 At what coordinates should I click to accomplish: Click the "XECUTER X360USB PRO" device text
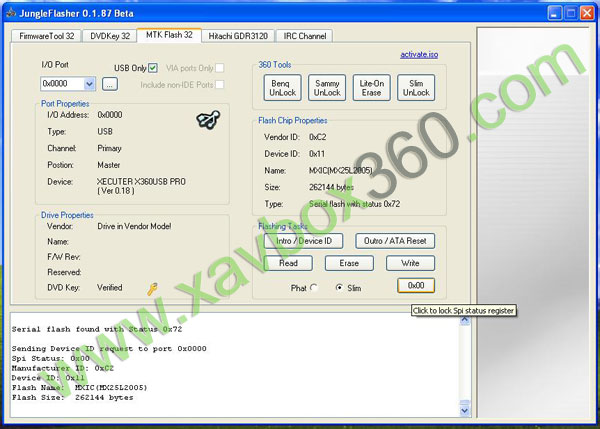coord(141,181)
